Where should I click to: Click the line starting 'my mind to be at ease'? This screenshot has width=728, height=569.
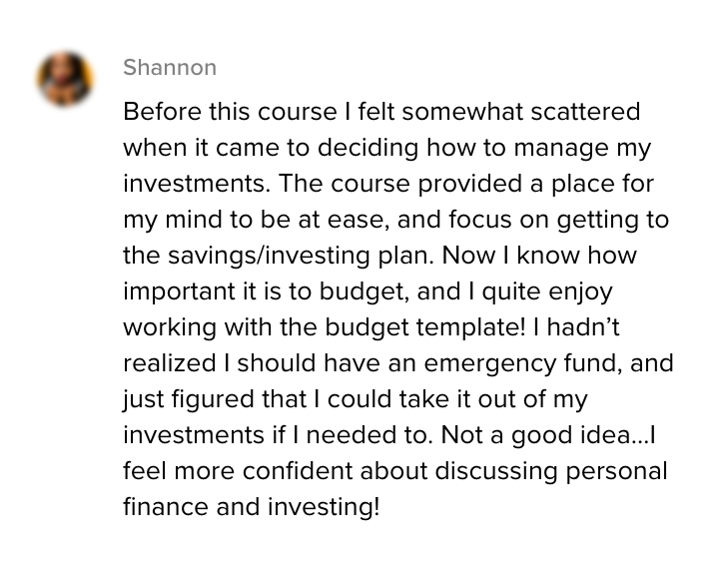pyautogui.click(x=396, y=221)
